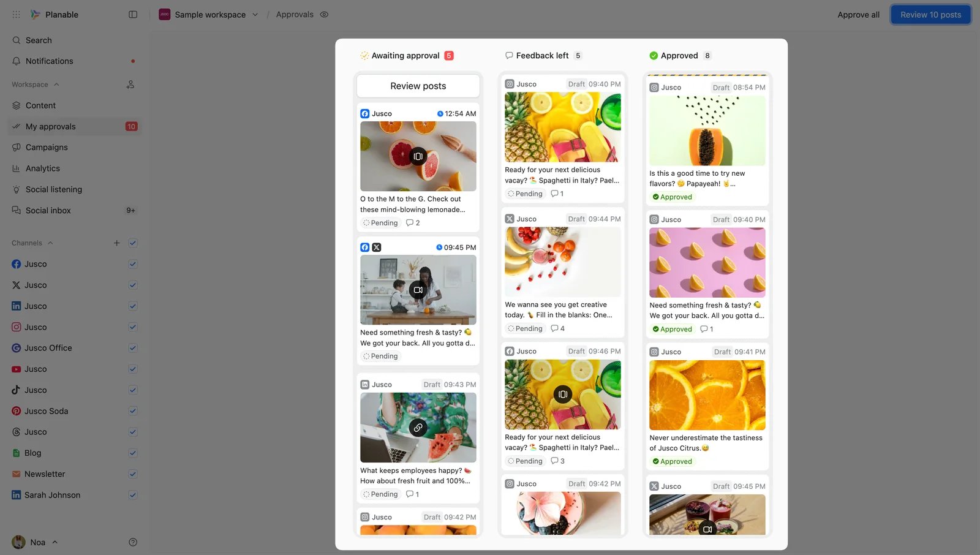The image size is (980, 555).
Task: Click the eye icon next to Approvals
Action: (324, 14)
